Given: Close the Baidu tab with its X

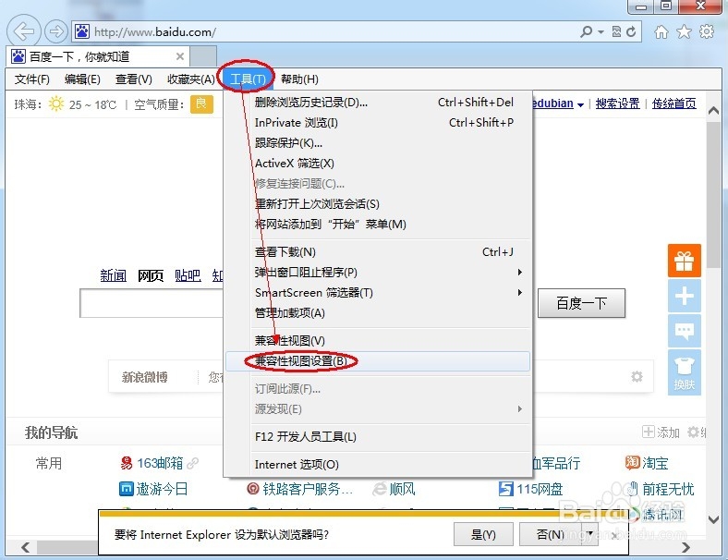Looking at the screenshot, I should pyautogui.click(x=180, y=56).
